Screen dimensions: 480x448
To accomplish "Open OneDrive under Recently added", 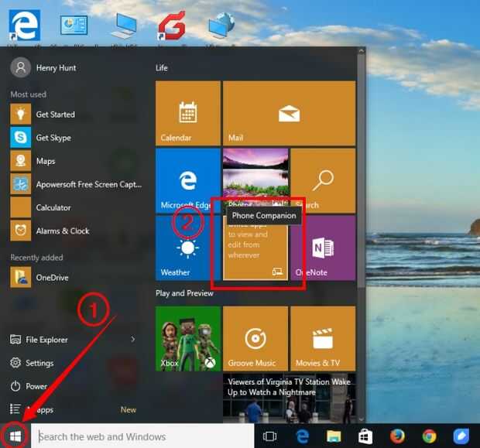I will (x=77, y=278).
